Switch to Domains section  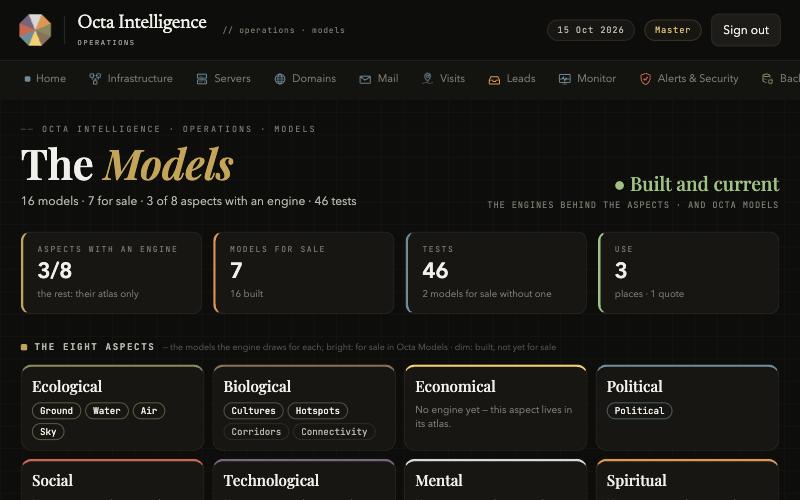click(305, 79)
